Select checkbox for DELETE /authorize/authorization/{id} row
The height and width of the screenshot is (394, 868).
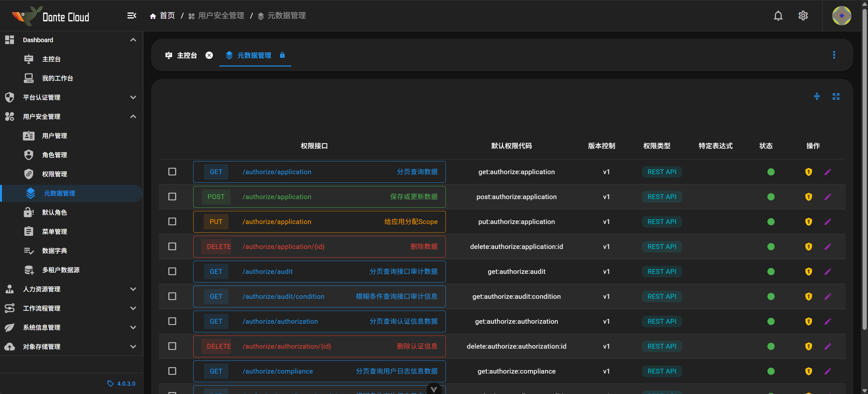pos(172,346)
